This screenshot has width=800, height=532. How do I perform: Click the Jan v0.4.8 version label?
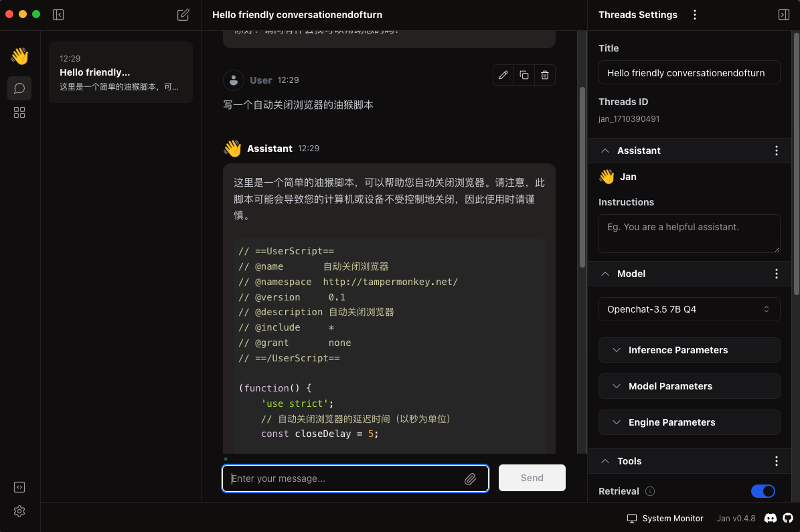pos(736,518)
